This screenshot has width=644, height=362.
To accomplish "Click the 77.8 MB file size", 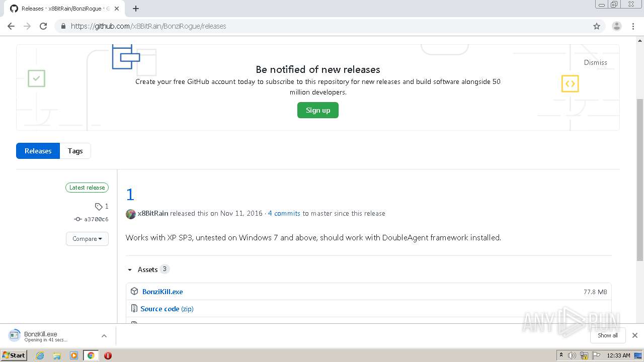I will (x=595, y=292).
